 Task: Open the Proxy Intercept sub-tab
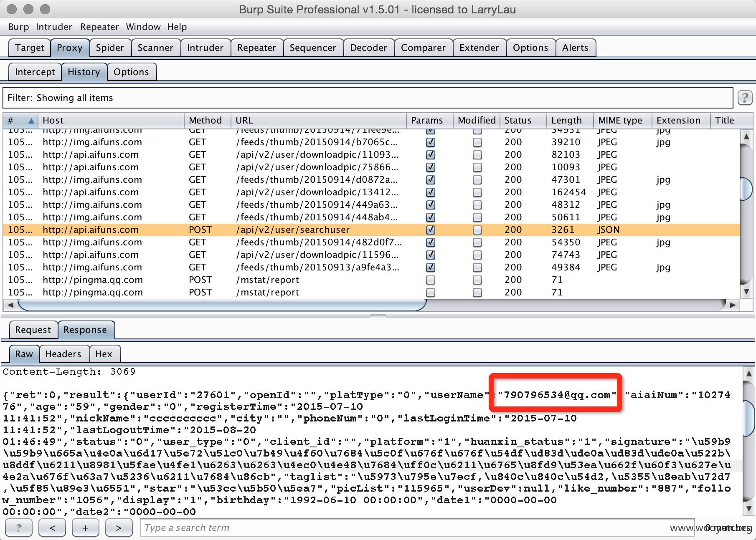click(35, 72)
